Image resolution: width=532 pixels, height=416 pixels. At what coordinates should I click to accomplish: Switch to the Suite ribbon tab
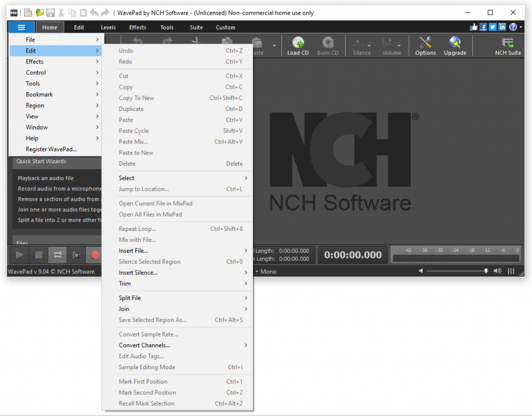click(196, 28)
